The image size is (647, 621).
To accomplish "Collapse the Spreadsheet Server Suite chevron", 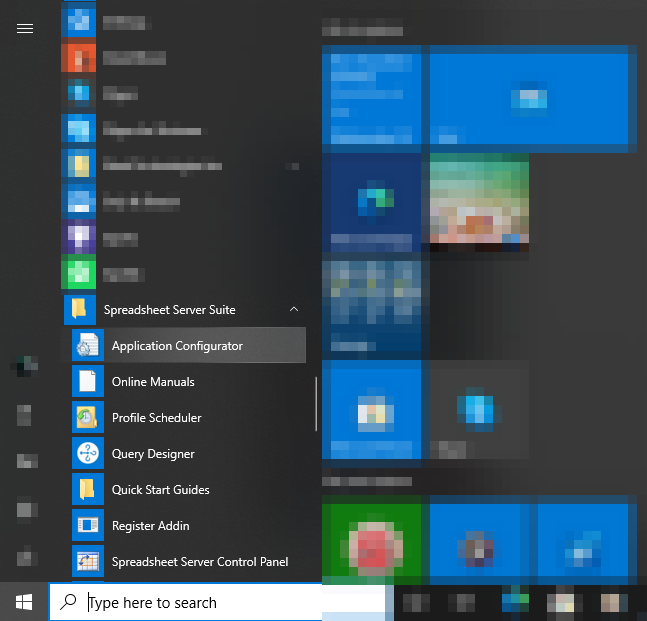I will click(x=294, y=310).
